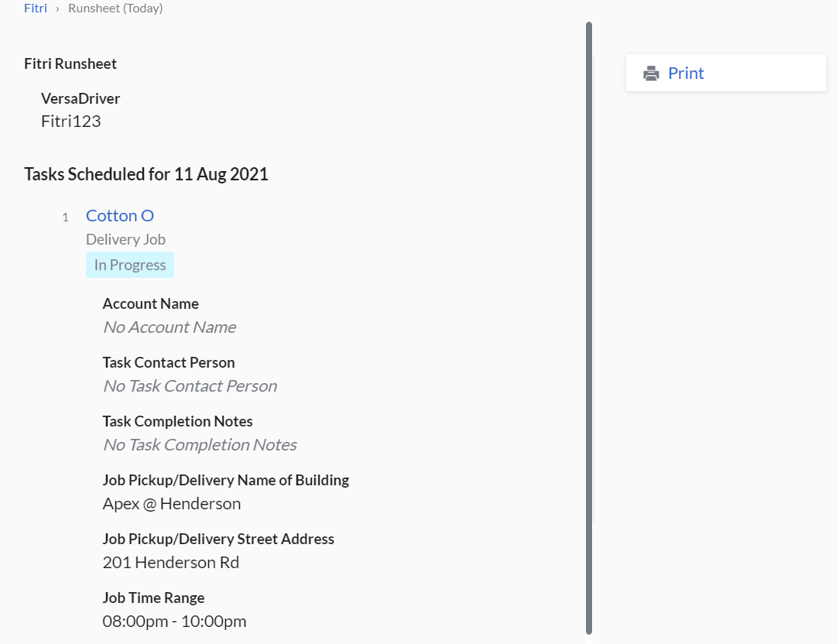
Task: Click the Tasks Scheduled for 11 Aug 2021 heading
Action: point(146,174)
